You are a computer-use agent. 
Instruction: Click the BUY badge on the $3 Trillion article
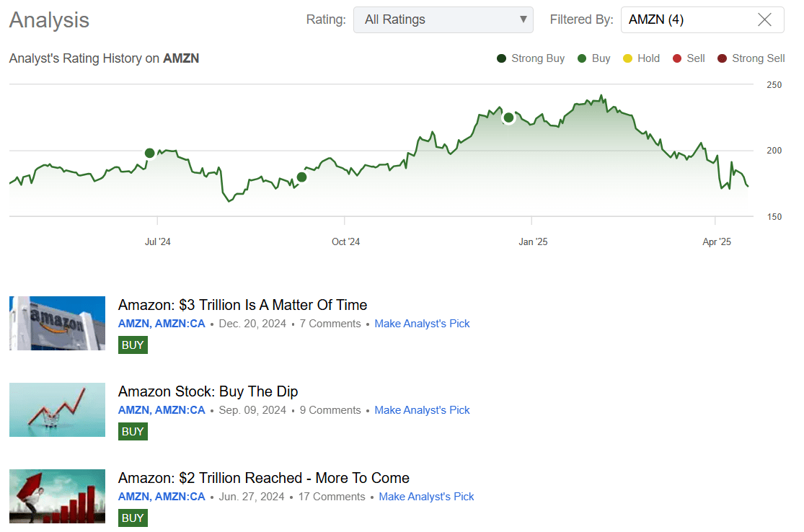[x=133, y=345]
